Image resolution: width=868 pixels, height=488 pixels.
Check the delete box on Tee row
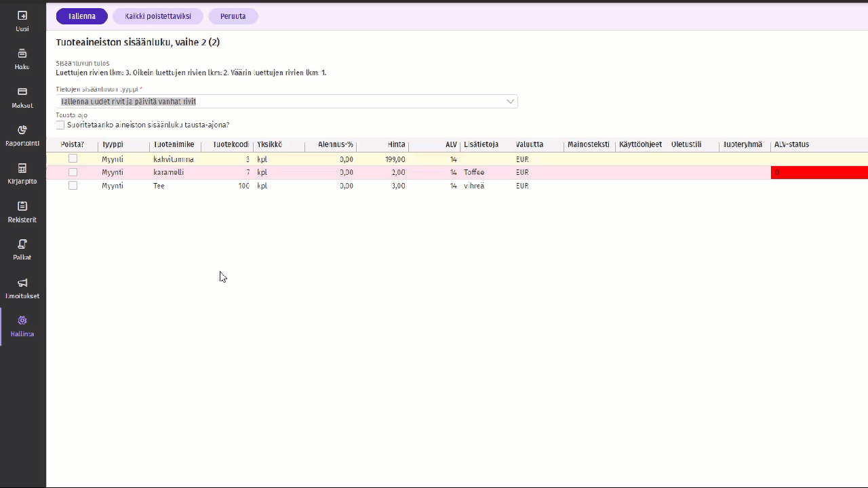73,186
